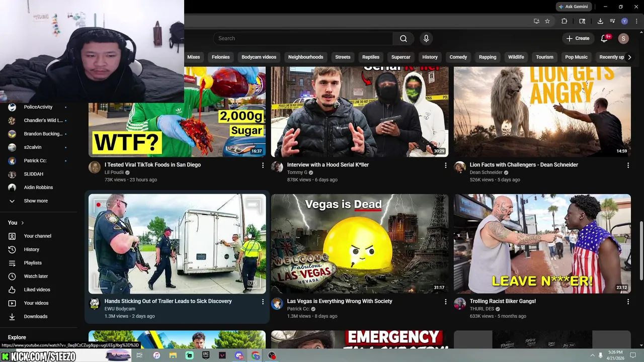Open Downloads in sidebar
This screenshot has height=362, width=644.
click(35, 316)
